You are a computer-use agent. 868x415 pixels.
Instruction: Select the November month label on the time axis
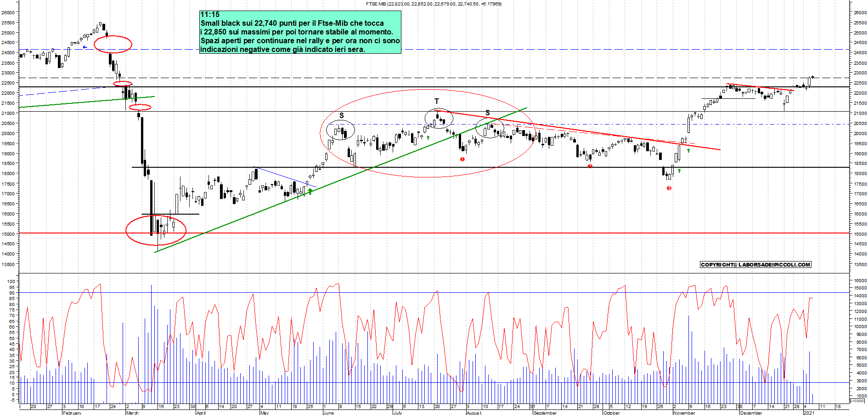tap(684, 413)
